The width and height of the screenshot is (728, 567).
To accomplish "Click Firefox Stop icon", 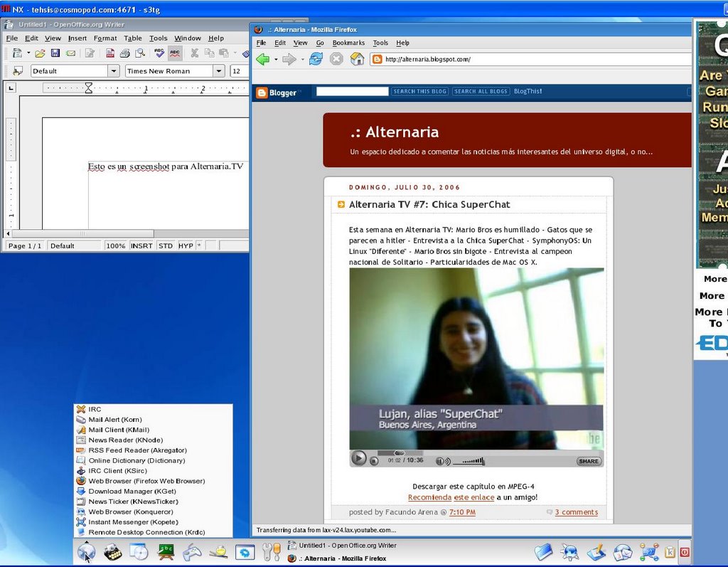I will (336, 59).
